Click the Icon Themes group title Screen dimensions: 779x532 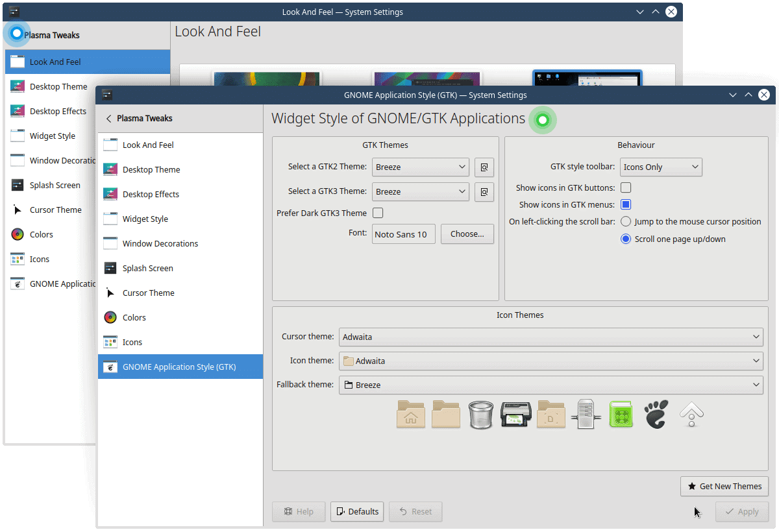(520, 315)
